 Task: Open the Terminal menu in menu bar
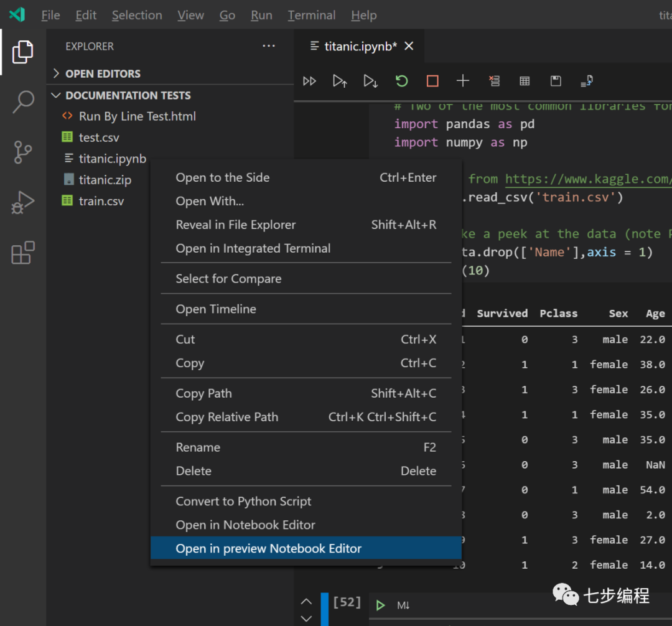311,16
